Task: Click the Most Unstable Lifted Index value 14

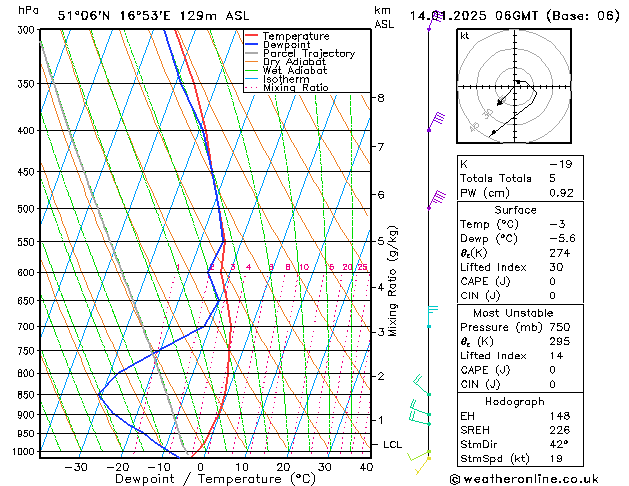Action: click(x=556, y=356)
